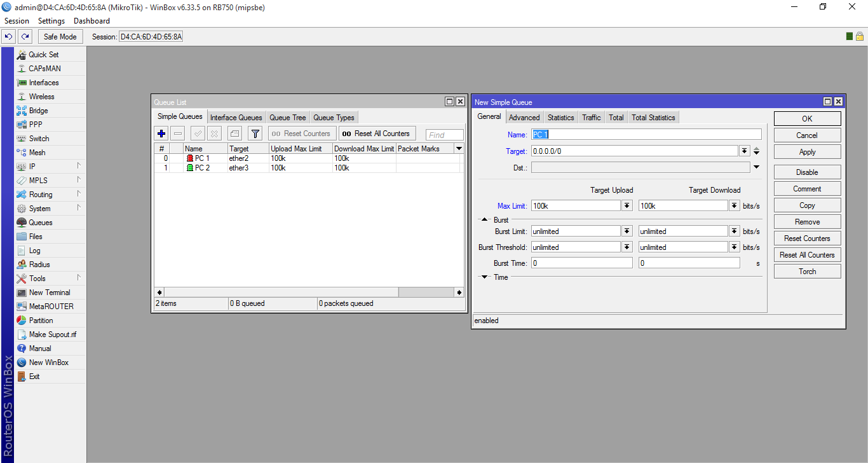The height and width of the screenshot is (463, 868).
Task: Open PPP in sidebar
Action: coord(36,125)
